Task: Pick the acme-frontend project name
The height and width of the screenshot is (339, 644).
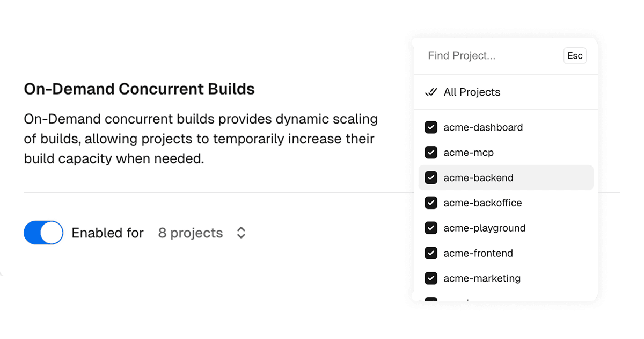Action: pyautogui.click(x=478, y=253)
